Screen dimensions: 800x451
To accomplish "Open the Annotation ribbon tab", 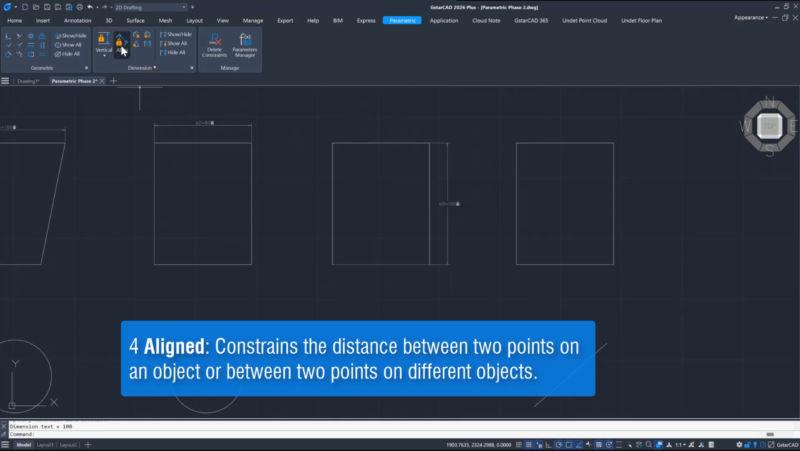I will tap(77, 20).
